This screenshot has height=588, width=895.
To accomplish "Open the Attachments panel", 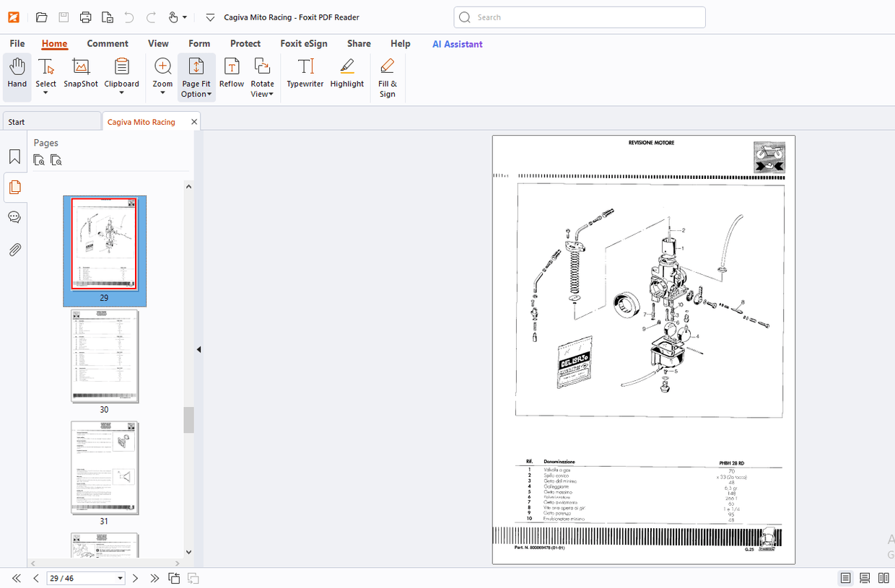I will pyautogui.click(x=14, y=250).
